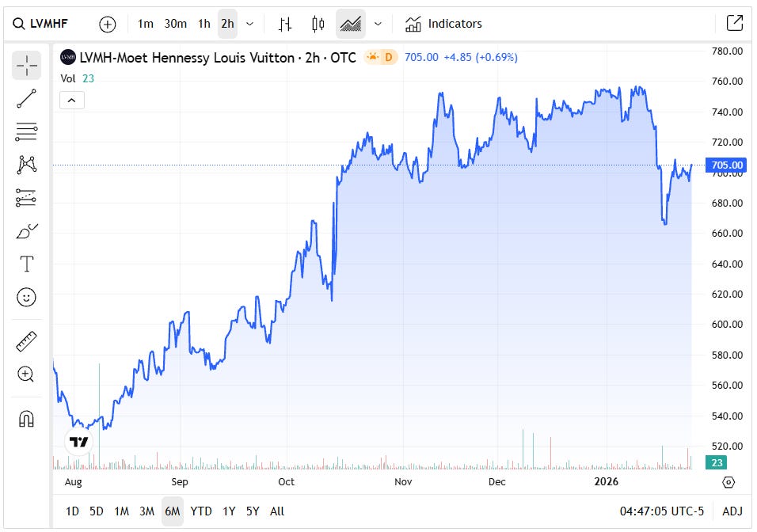Image resolution: width=757 pixels, height=532 pixels.
Task: Choose the area chart style
Action: [x=351, y=24]
